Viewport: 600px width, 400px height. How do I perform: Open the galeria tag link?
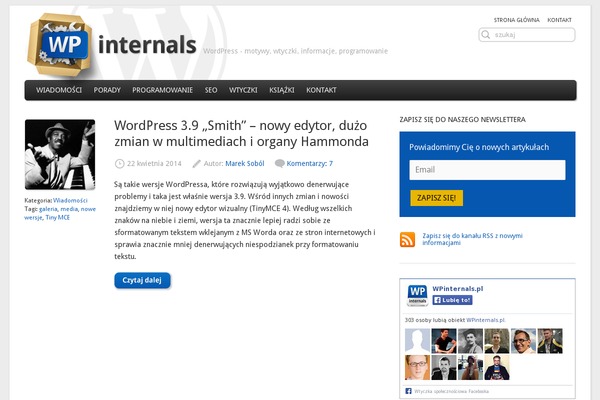48,209
